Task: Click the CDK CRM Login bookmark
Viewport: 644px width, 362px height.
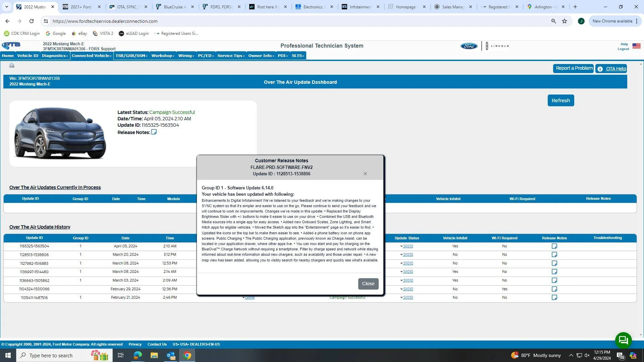Action: click(x=22, y=34)
